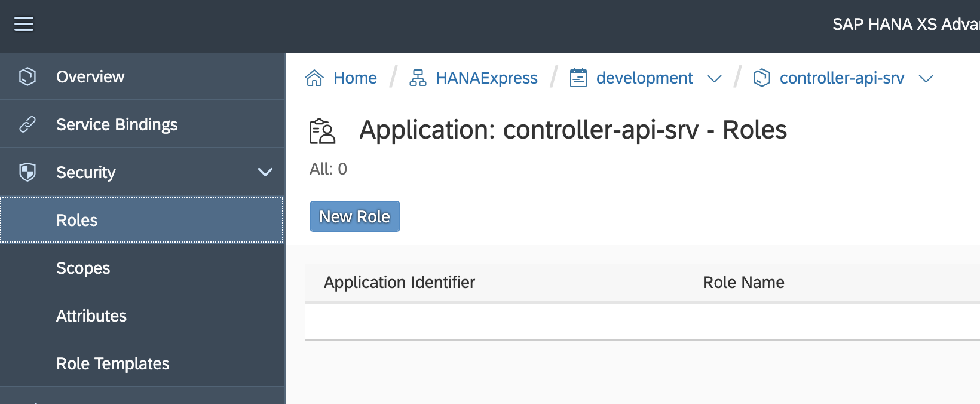Click the Roles page title clipboard icon
The height and width of the screenshot is (404, 980).
[322, 131]
